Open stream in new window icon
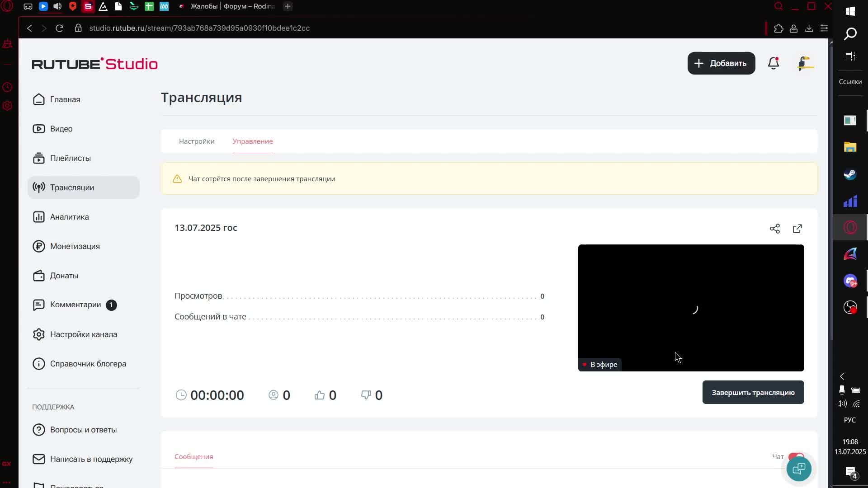The image size is (868, 488). point(797,229)
